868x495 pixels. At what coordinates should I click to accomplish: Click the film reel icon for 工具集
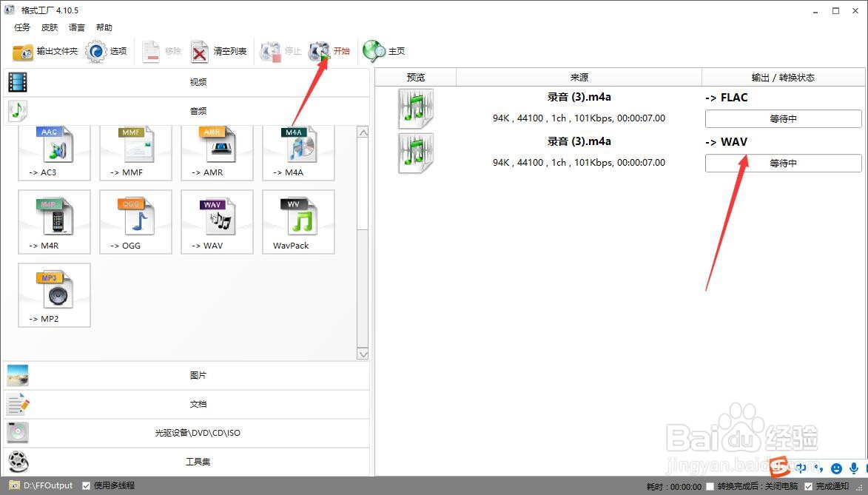(x=18, y=462)
